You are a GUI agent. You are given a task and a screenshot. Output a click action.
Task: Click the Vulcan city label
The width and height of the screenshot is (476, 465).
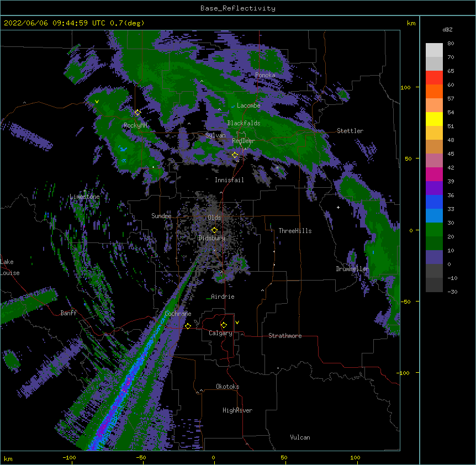pyautogui.click(x=300, y=437)
